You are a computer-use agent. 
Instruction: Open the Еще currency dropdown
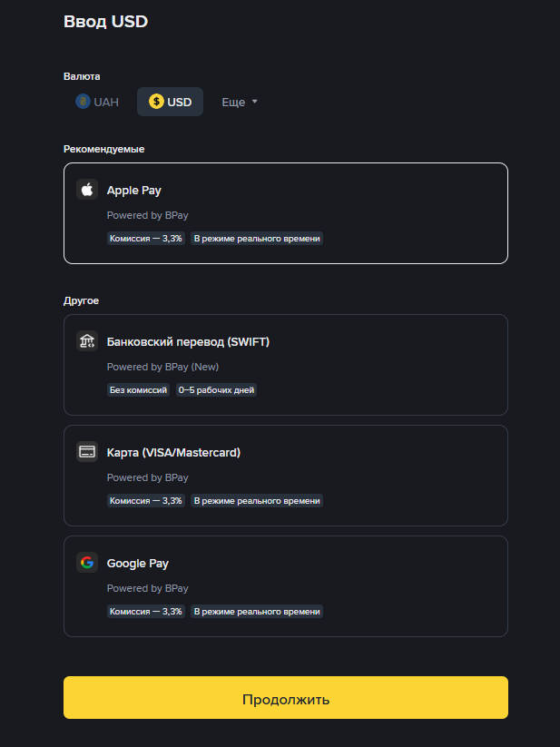pyautogui.click(x=240, y=102)
